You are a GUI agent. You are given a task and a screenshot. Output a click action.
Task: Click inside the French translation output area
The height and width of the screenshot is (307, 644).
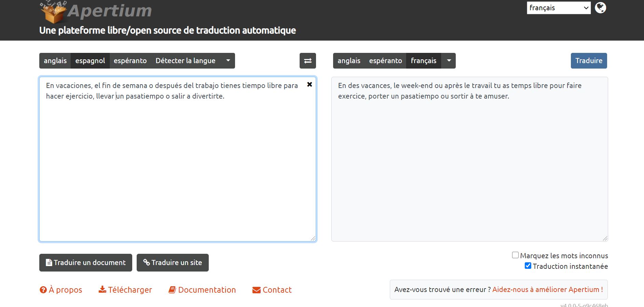(470, 159)
